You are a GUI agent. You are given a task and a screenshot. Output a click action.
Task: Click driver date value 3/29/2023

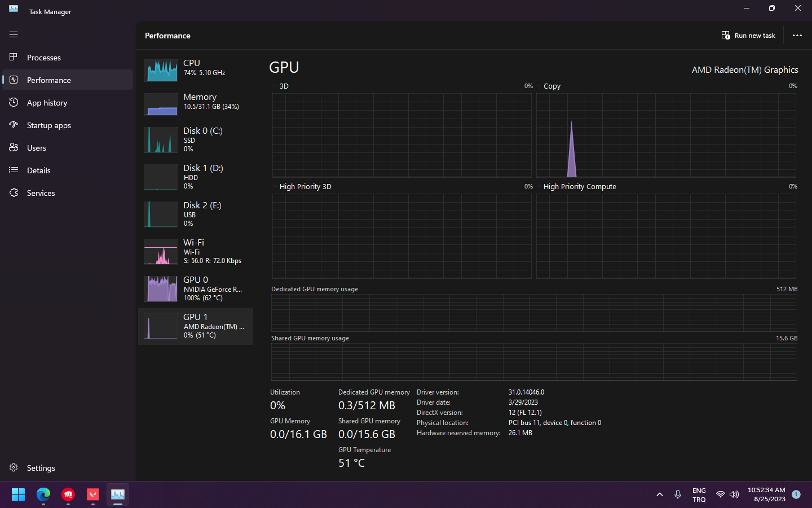(x=523, y=402)
